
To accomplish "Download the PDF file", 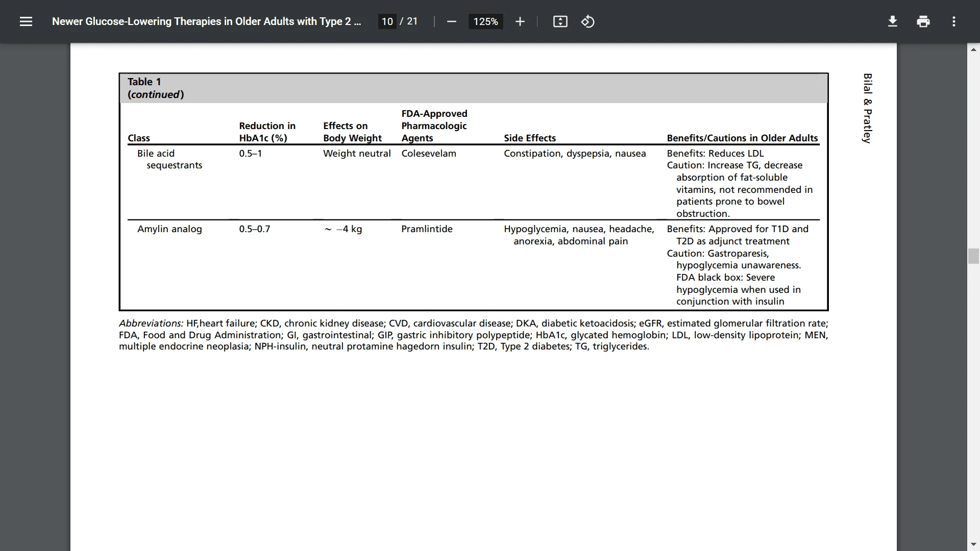I will pos(892,21).
